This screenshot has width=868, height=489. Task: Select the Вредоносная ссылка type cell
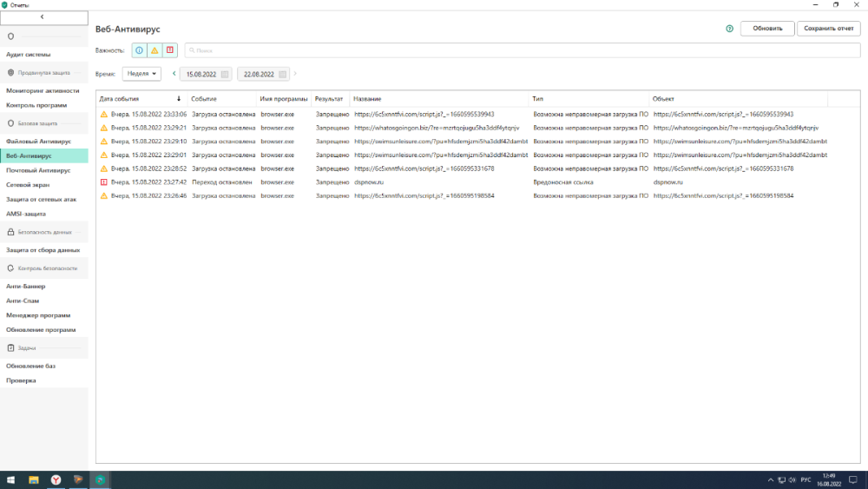(x=563, y=182)
